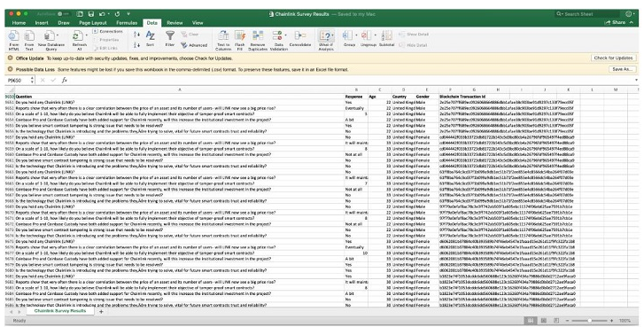The width and height of the screenshot is (644, 327).
Task: Click the zoom slider in status bar
Action: tap(589, 321)
